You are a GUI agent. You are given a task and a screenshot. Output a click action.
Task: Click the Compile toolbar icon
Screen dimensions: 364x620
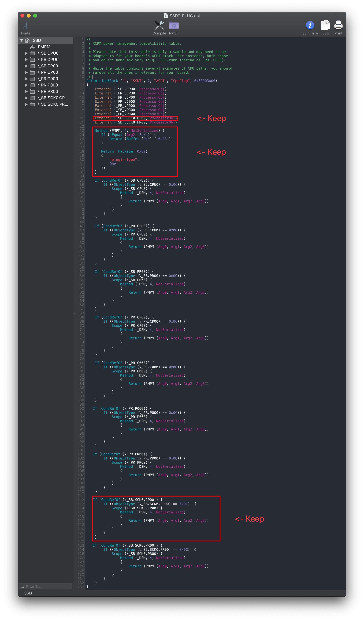[x=159, y=25]
